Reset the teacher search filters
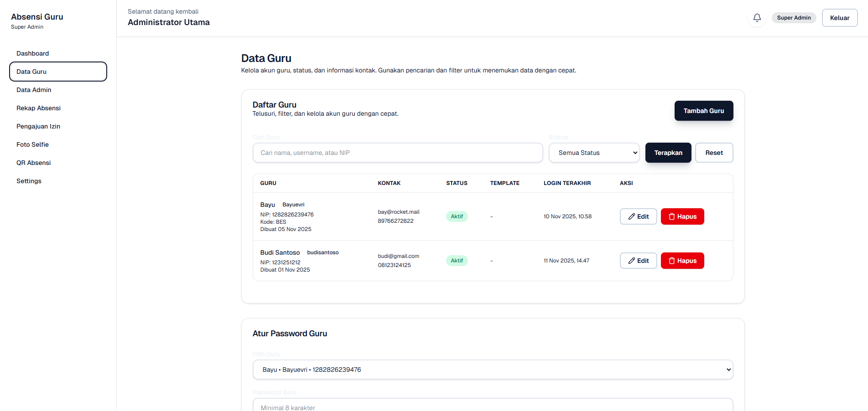The width and height of the screenshot is (868, 411). point(714,153)
